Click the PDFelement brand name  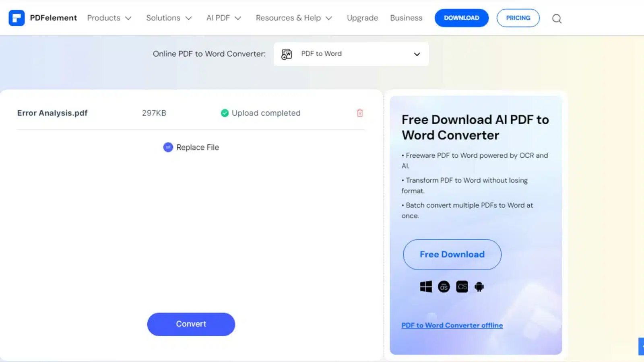[53, 18]
